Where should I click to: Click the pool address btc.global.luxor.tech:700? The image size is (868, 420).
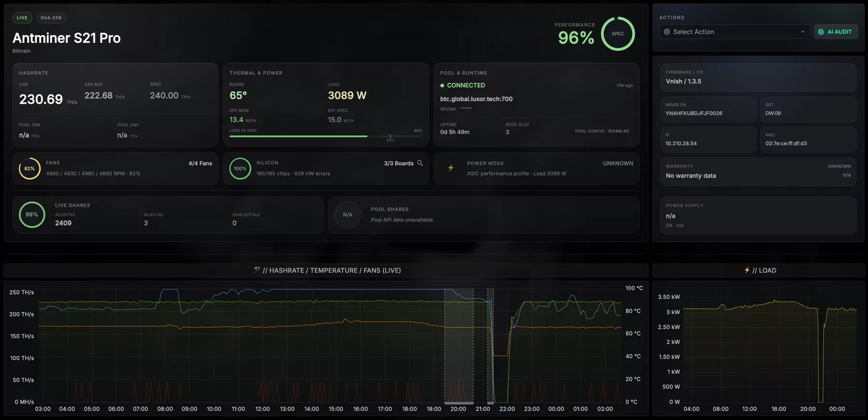476,99
